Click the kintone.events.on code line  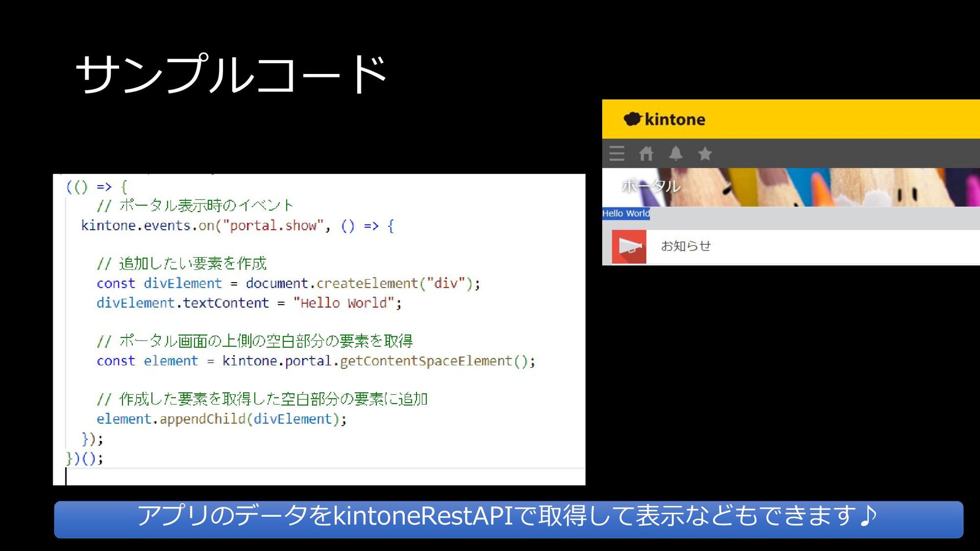[x=237, y=226]
